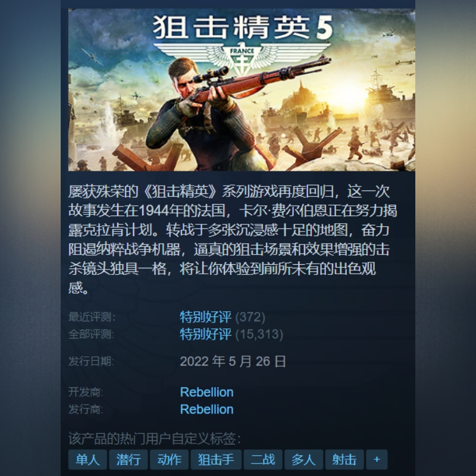Click the 发行日期 label
Screen dimensions: 476x476
[91, 361]
